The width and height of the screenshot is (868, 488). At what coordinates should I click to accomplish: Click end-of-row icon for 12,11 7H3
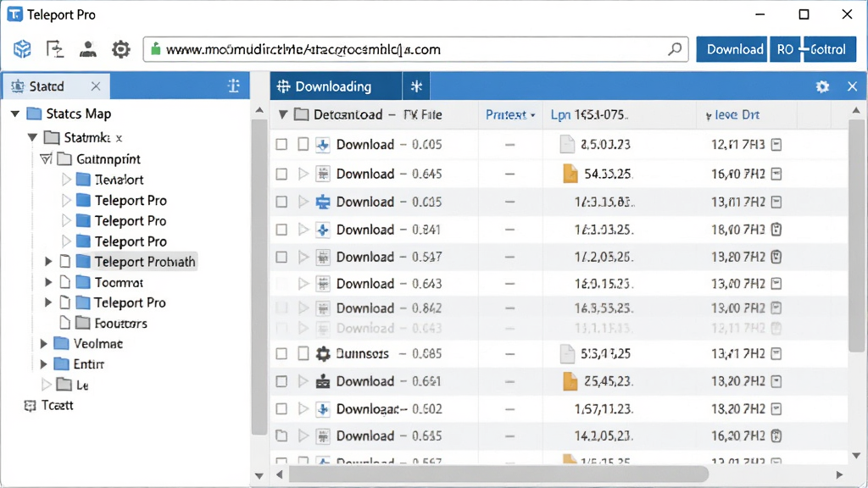coord(776,145)
